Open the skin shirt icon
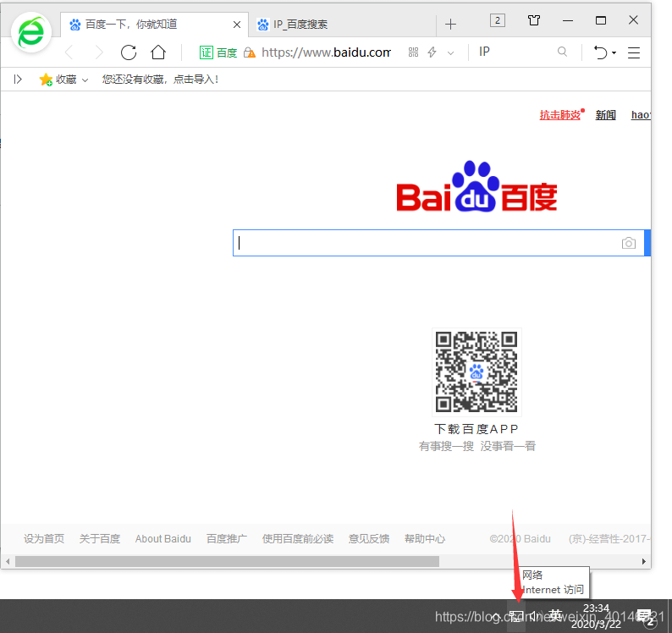The image size is (672, 633). click(534, 20)
